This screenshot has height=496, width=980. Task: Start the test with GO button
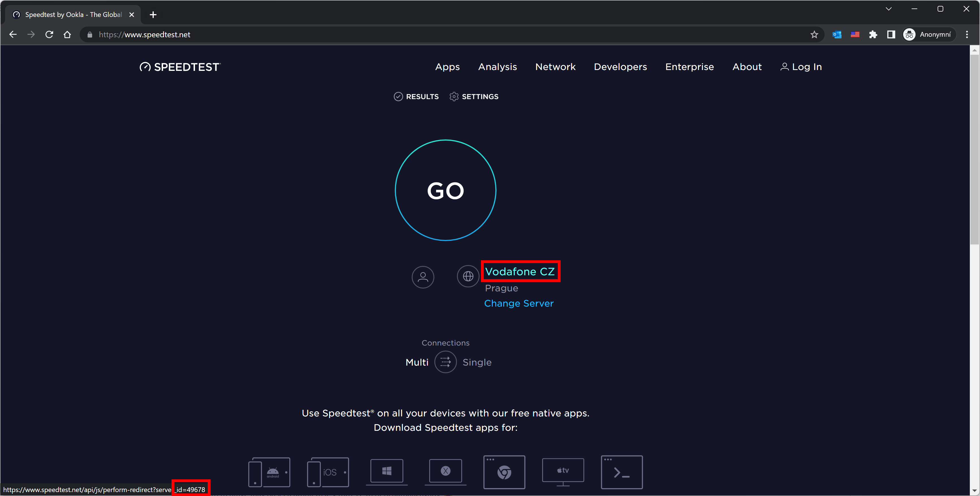click(445, 191)
